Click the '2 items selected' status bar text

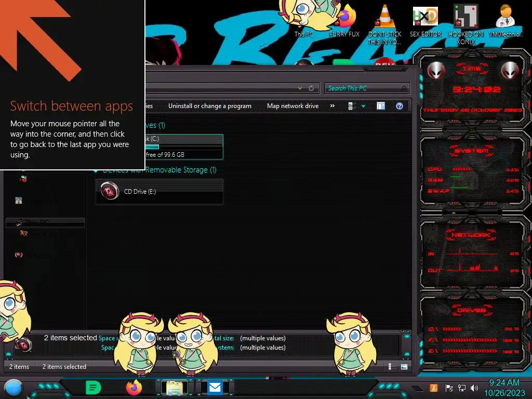click(x=64, y=367)
